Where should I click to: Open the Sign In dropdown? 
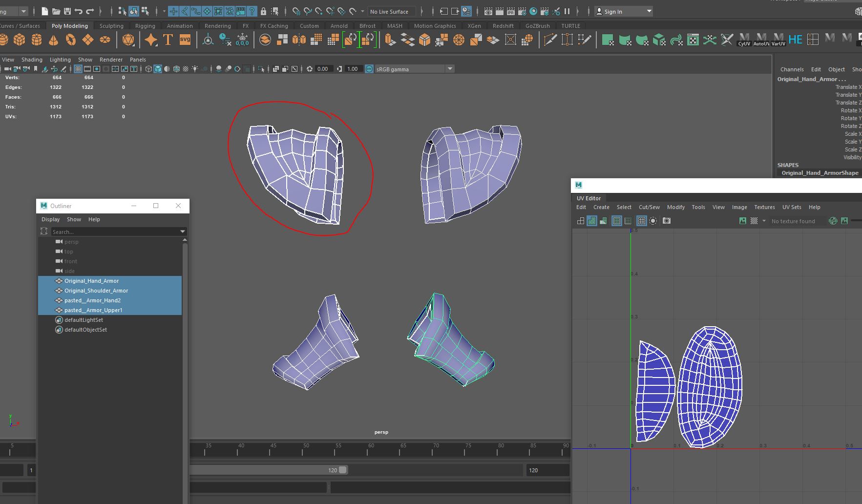(649, 11)
